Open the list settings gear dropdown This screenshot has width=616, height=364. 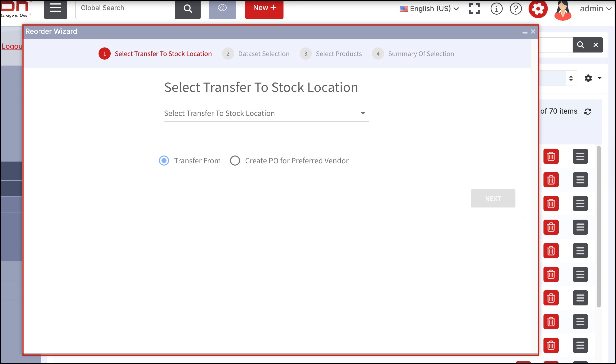point(593,78)
